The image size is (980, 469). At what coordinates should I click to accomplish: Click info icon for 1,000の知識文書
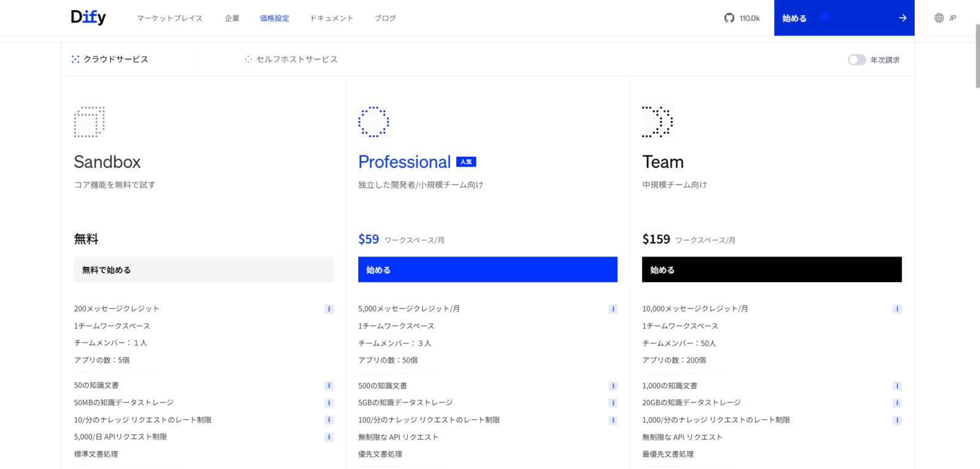pos(897,386)
